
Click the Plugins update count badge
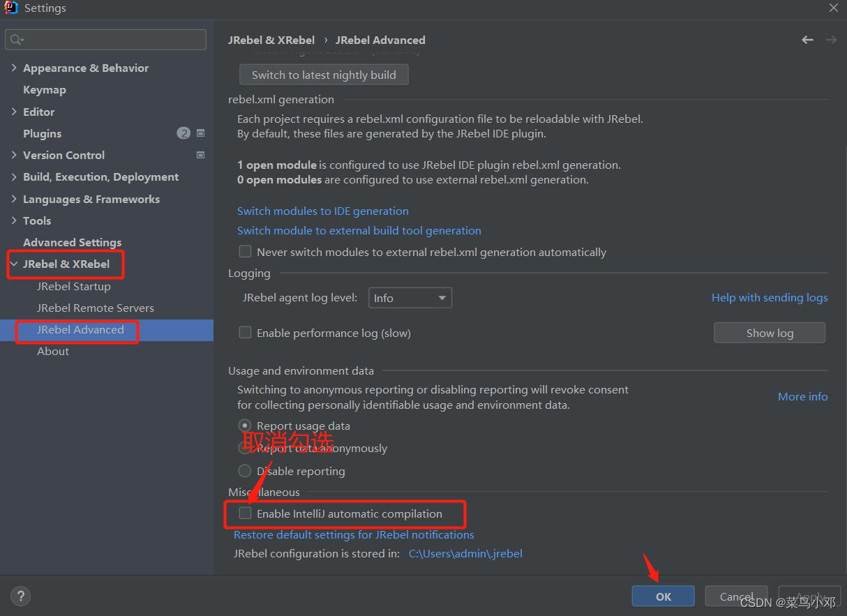183,133
